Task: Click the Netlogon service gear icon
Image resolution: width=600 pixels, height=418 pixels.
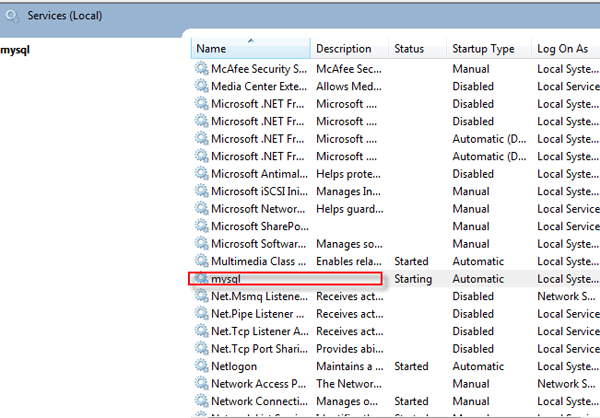Action: (201, 366)
